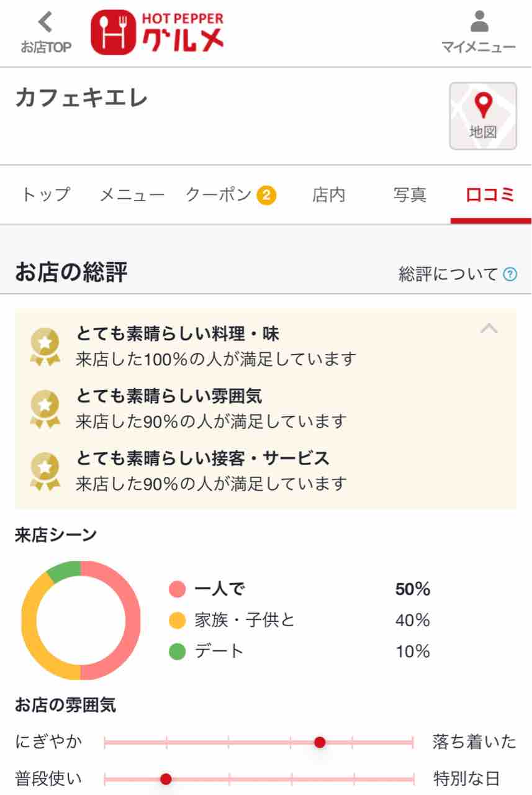Select the 店内 tab

pos(328,195)
